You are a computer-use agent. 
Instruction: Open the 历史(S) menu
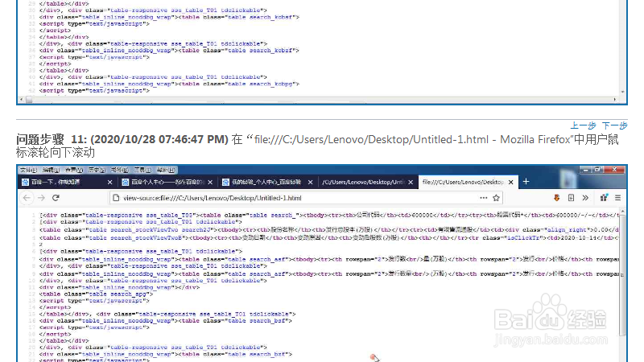point(97,170)
